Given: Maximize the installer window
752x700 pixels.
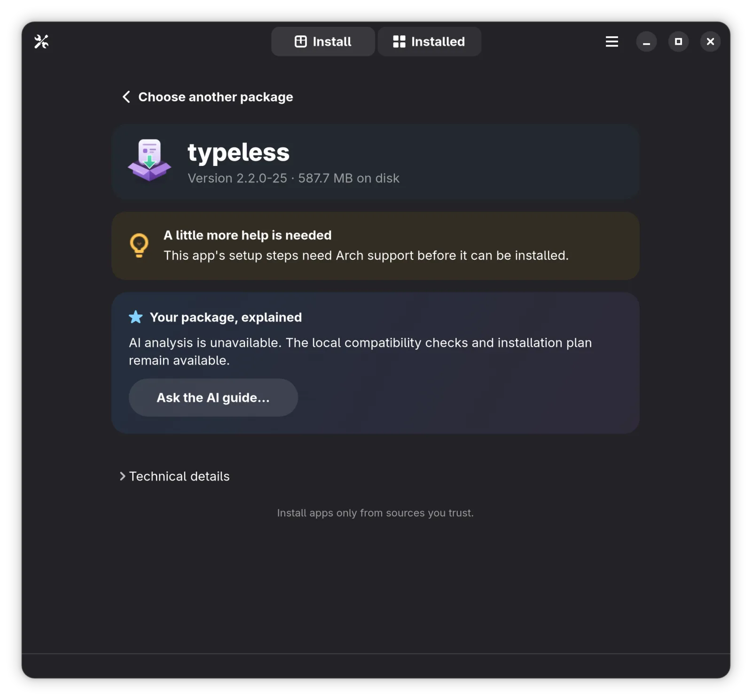Looking at the screenshot, I should (x=678, y=42).
